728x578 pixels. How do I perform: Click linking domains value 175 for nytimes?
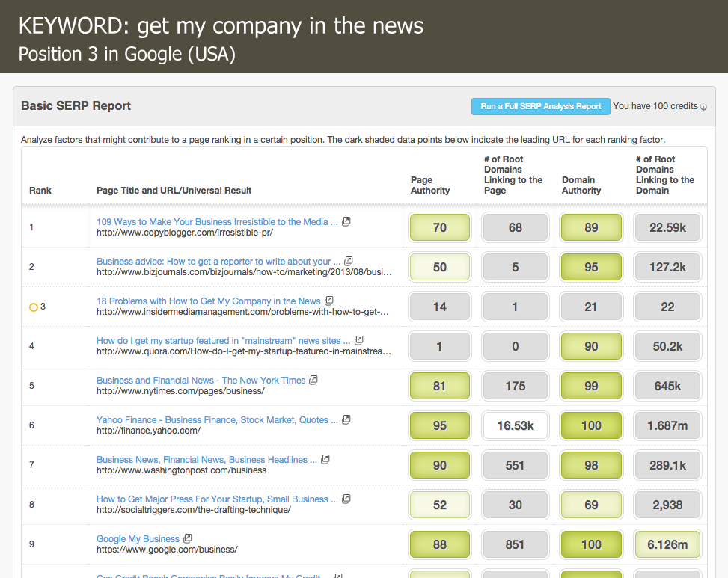tap(516, 386)
